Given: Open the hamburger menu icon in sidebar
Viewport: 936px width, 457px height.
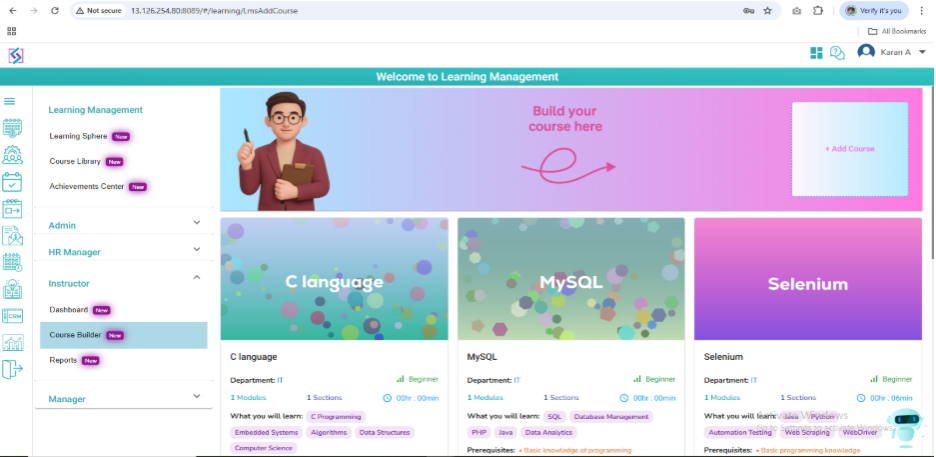Looking at the screenshot, I should (10, 101).
